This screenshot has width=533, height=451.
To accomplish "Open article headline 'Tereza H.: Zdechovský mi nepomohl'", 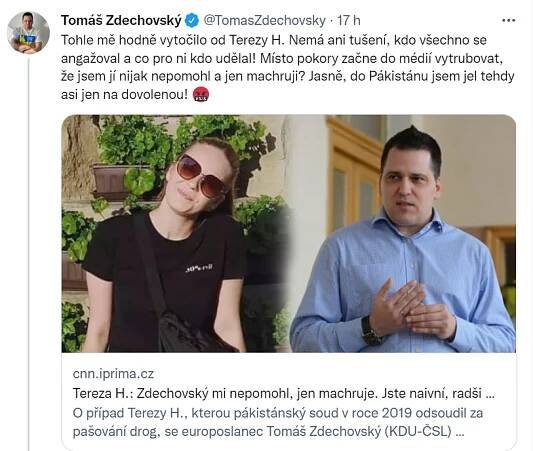I will click(x=283, y=394).
